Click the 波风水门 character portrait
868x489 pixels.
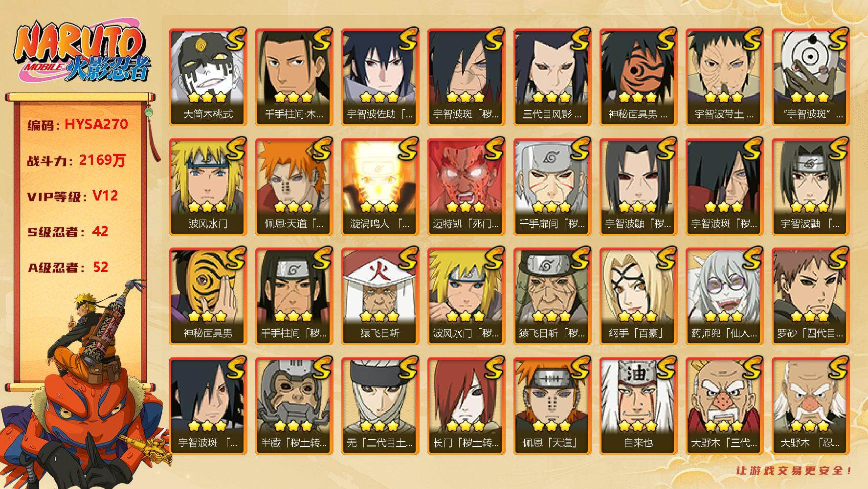click(x=208, y=187)
